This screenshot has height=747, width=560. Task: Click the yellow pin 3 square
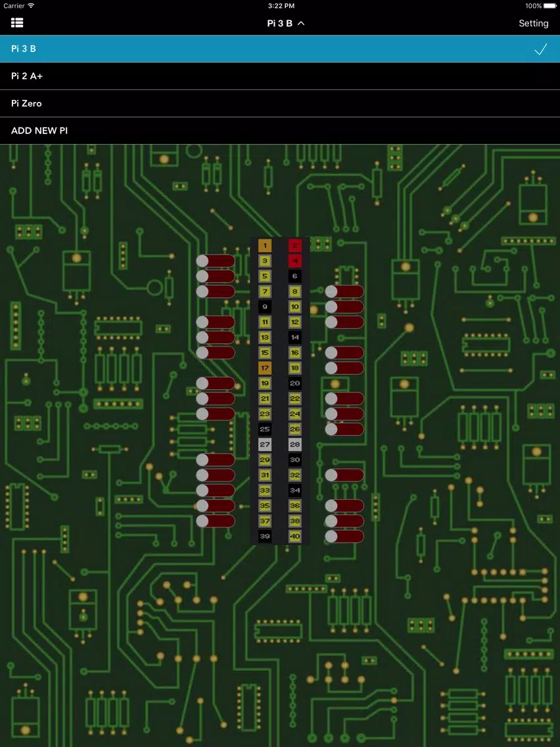click(x=265, y=261)
